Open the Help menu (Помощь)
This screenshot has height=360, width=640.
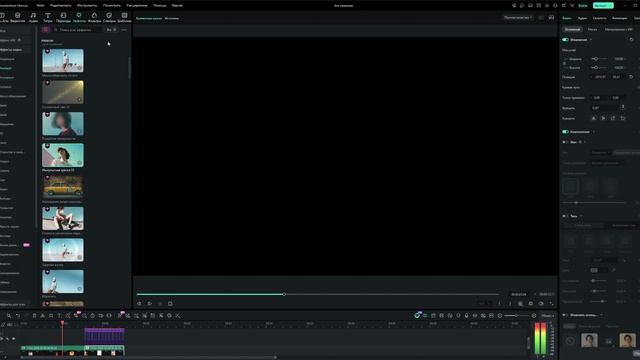pyautogui.click(x=160, y=6)
